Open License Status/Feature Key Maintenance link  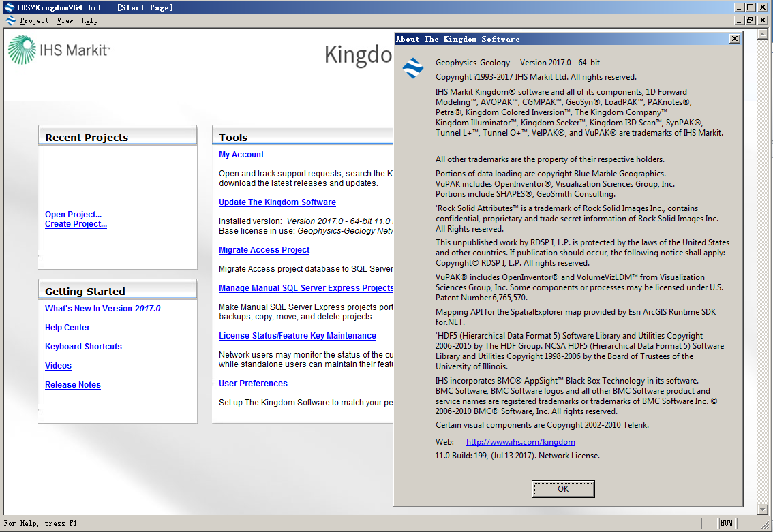coord(297,335)
